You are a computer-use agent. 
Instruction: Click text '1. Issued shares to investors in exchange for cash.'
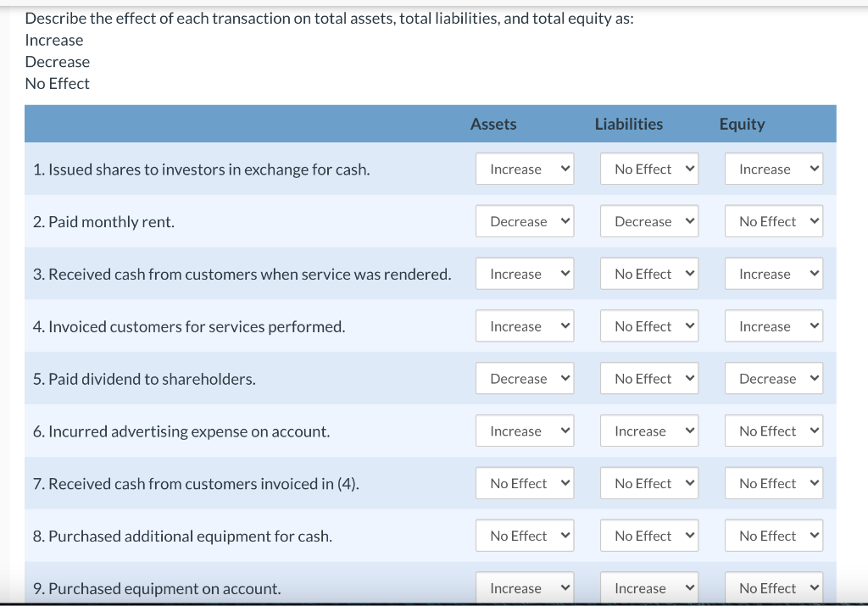click(201, 170)
